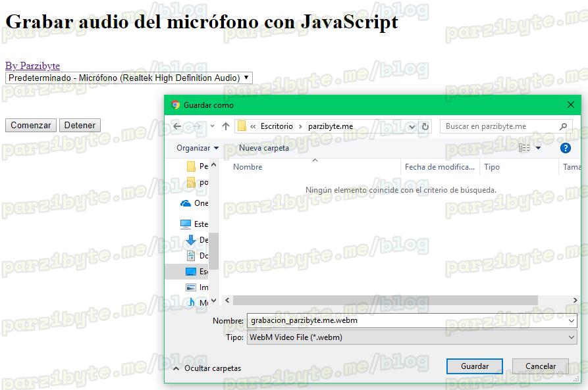The height and width of the screenshot is (390, 588).
Task: Open the Tipo WebM Video File dropdown
Action: coord(412,337)
